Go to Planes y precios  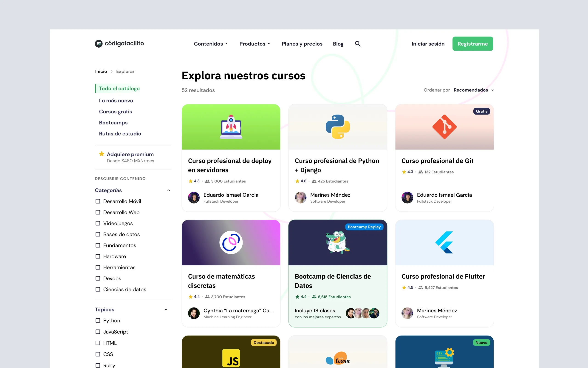(x=302, y=44)
